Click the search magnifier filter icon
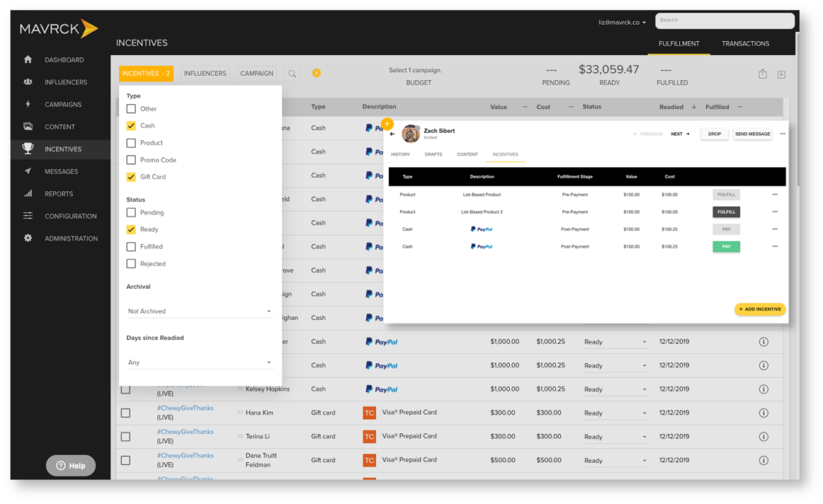This screenshot has height=504, width=823. point(292,74)
